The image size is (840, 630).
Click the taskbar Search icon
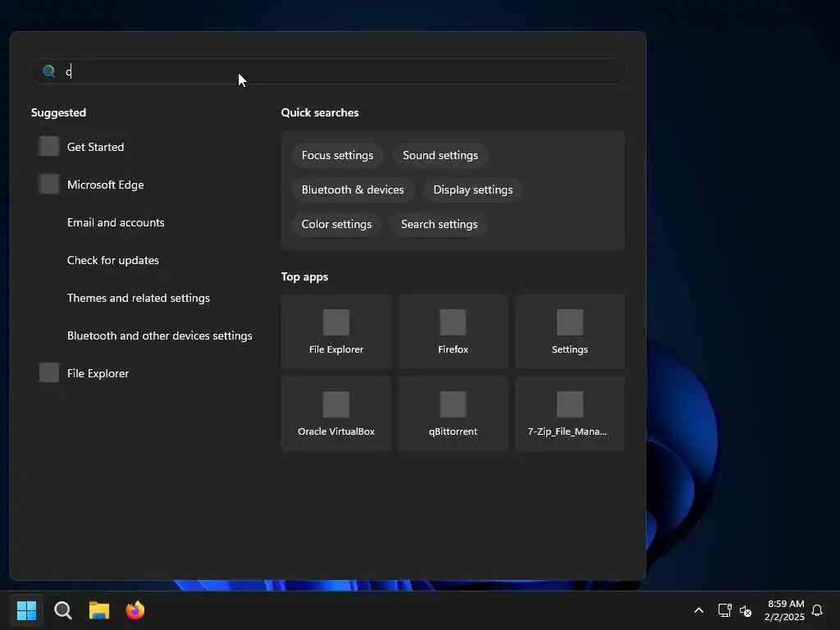(62, 610)
